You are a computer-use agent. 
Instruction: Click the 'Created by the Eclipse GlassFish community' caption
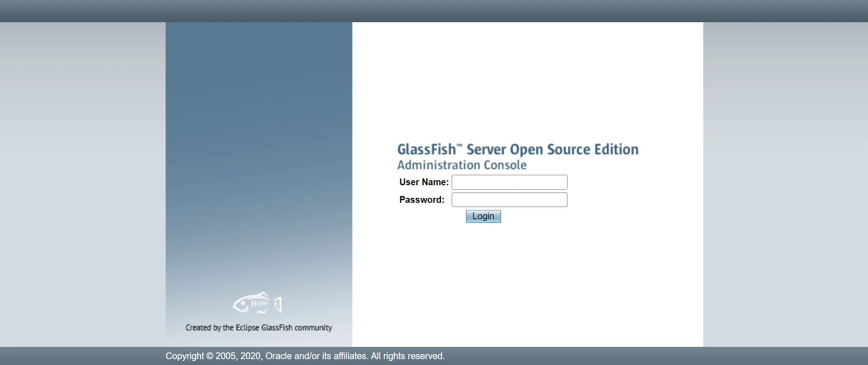258,327
